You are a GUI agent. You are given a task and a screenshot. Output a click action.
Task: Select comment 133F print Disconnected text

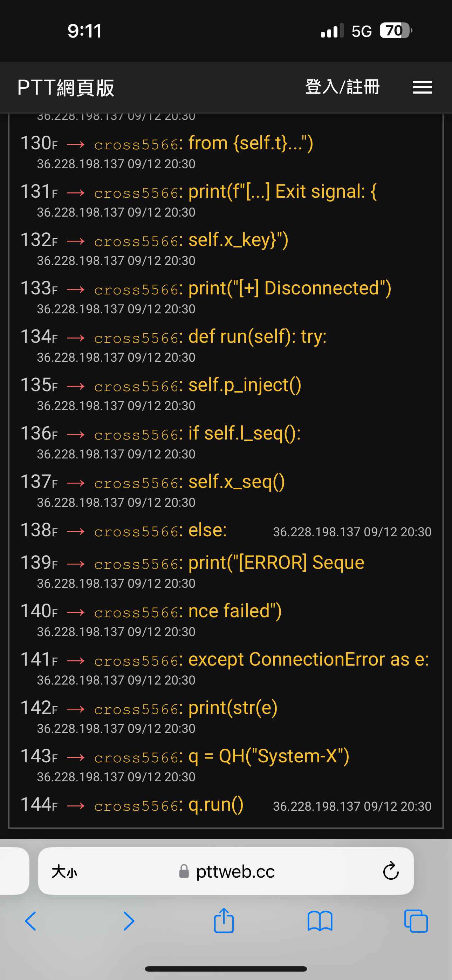[290, 288]
